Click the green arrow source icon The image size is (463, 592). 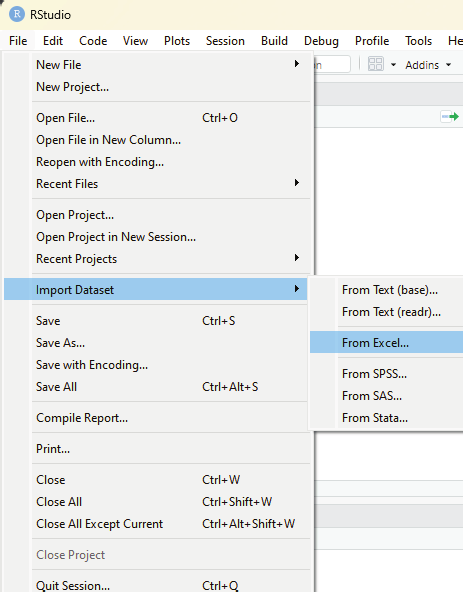tap(450, 117)
